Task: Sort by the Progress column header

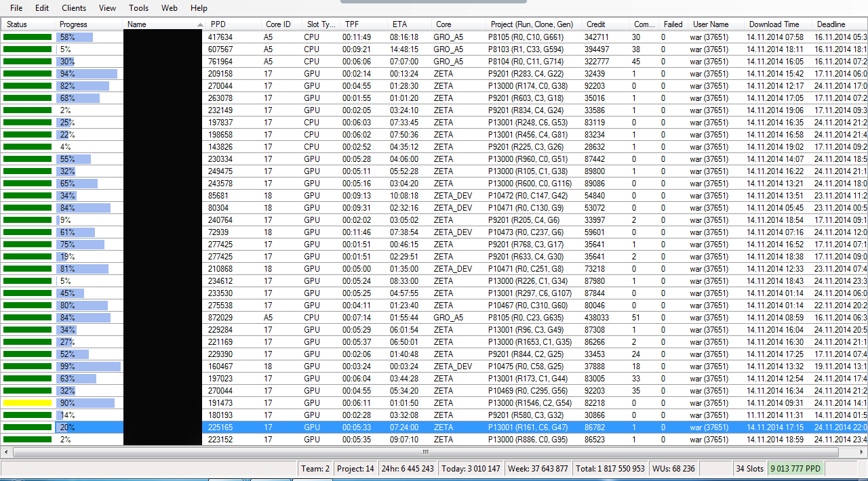Action: pyautogui.click(x=89, y=24)
